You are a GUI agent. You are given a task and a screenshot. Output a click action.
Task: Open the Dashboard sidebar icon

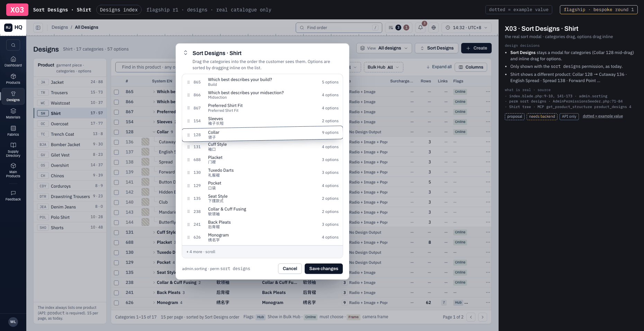tap(13, 62)
